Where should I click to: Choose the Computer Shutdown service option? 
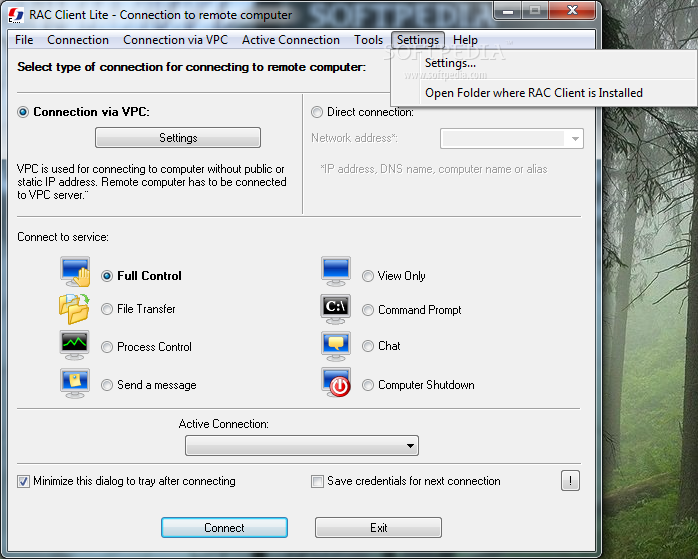click(368, 385)
